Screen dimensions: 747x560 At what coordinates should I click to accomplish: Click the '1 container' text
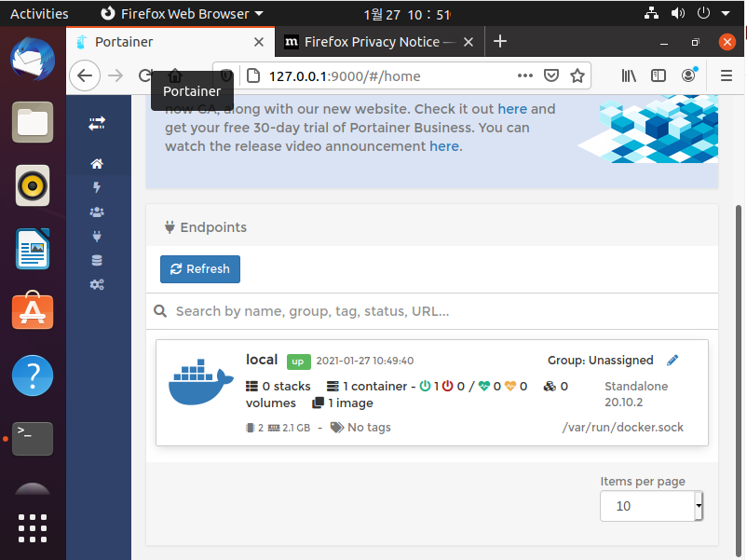point(375,386)
